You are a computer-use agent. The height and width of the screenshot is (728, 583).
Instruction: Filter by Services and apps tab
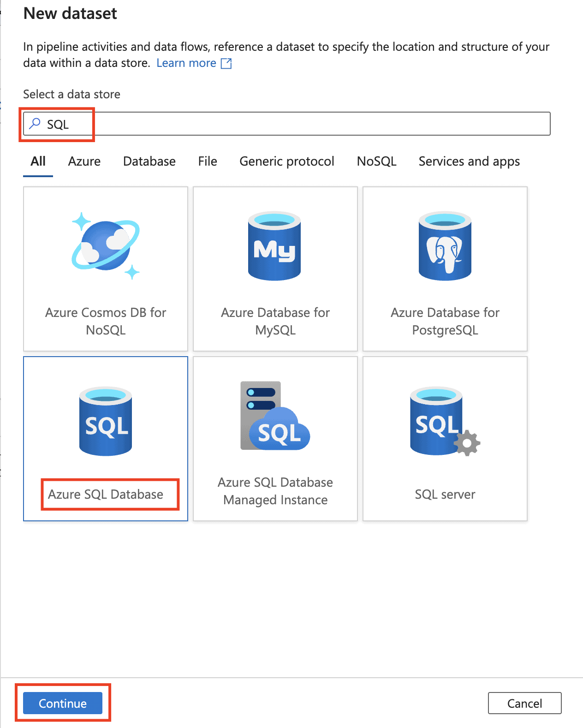[x=469, y=161]
